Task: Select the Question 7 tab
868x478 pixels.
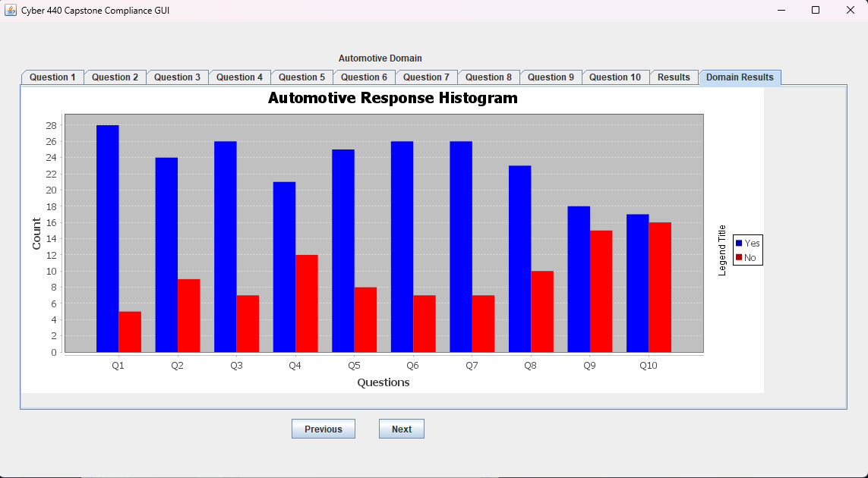Action: [426, 77]
